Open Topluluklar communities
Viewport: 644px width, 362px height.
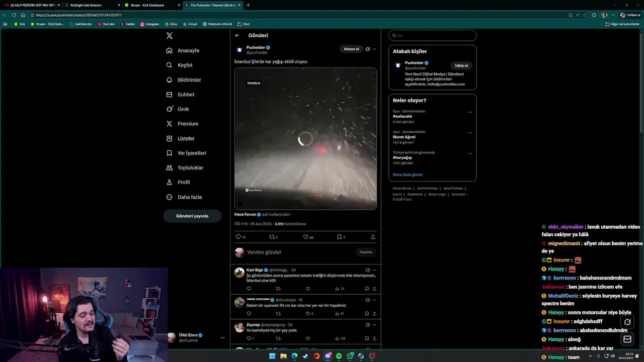tap(185, 167)
